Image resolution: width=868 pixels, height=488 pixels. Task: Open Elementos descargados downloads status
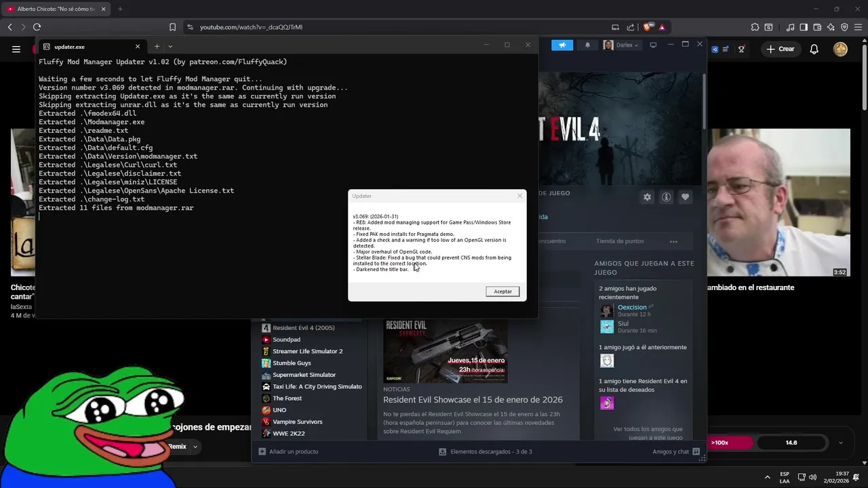coord(486,451)
